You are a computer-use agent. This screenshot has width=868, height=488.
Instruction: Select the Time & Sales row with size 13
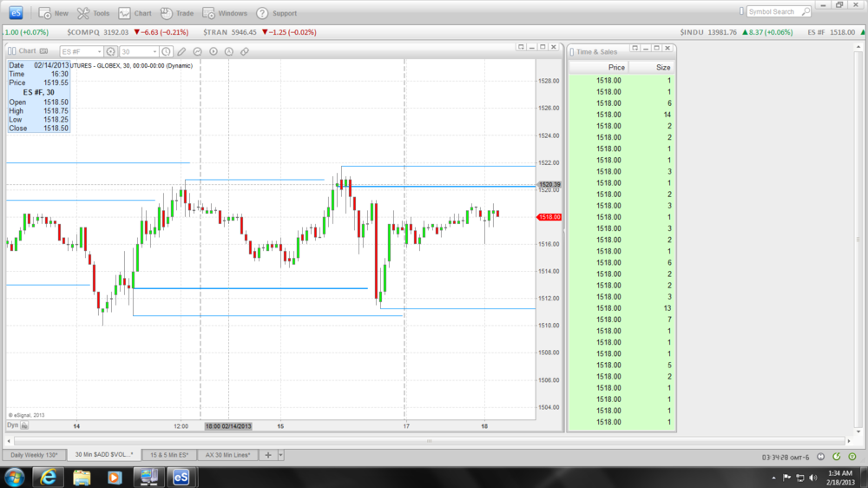(621, 308)
